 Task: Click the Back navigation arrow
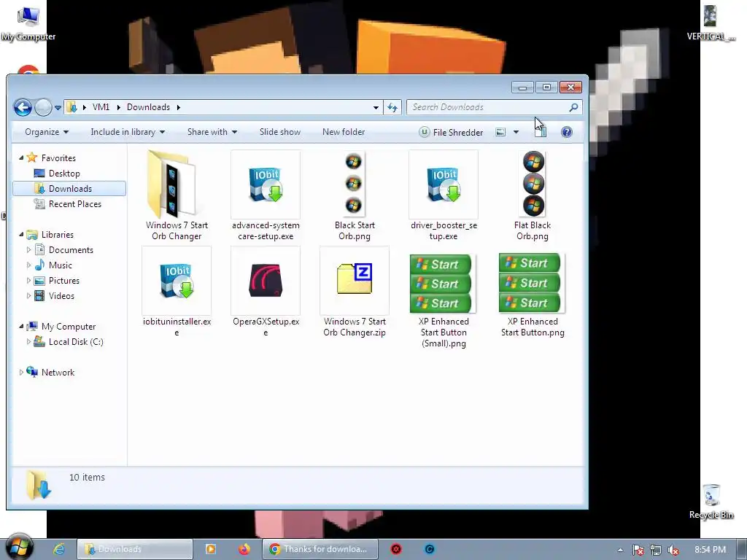(23, 107)
